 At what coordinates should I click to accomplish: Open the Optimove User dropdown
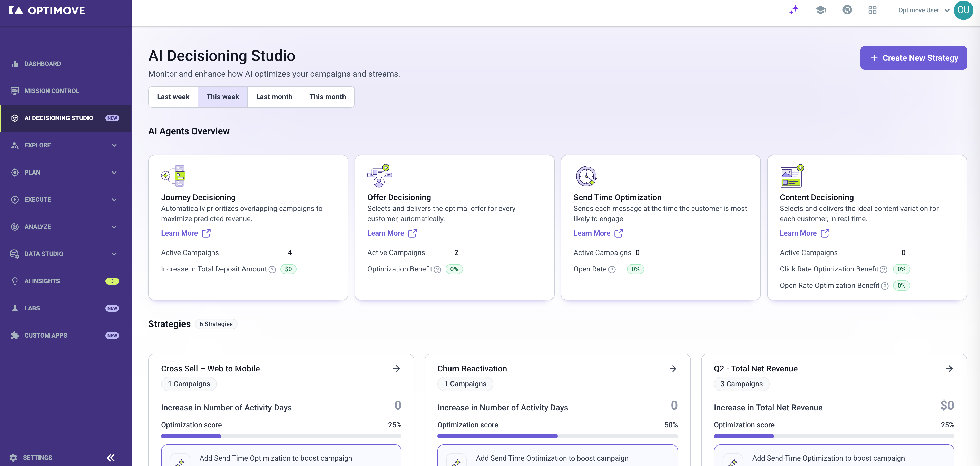click(x=924, y=10)
